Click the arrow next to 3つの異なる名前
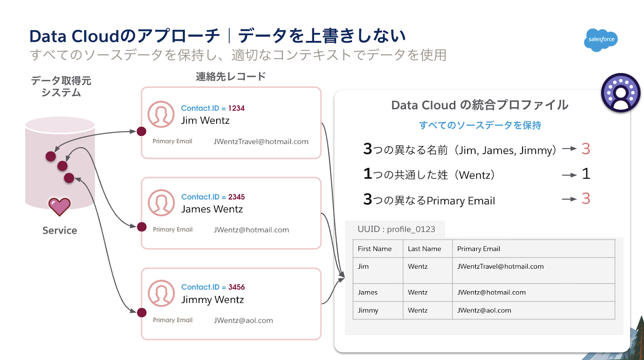Screen dimensions: 644x360 tap(570, 149)
